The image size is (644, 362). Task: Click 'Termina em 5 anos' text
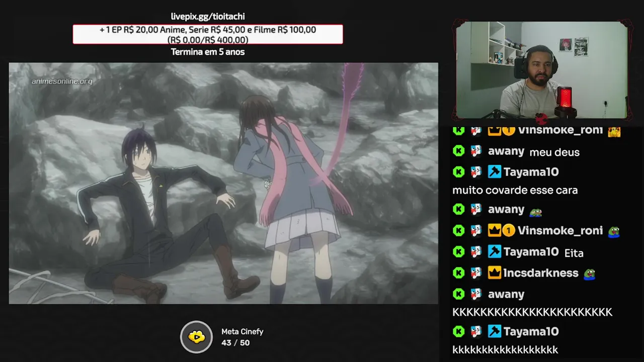coord(208,52)
